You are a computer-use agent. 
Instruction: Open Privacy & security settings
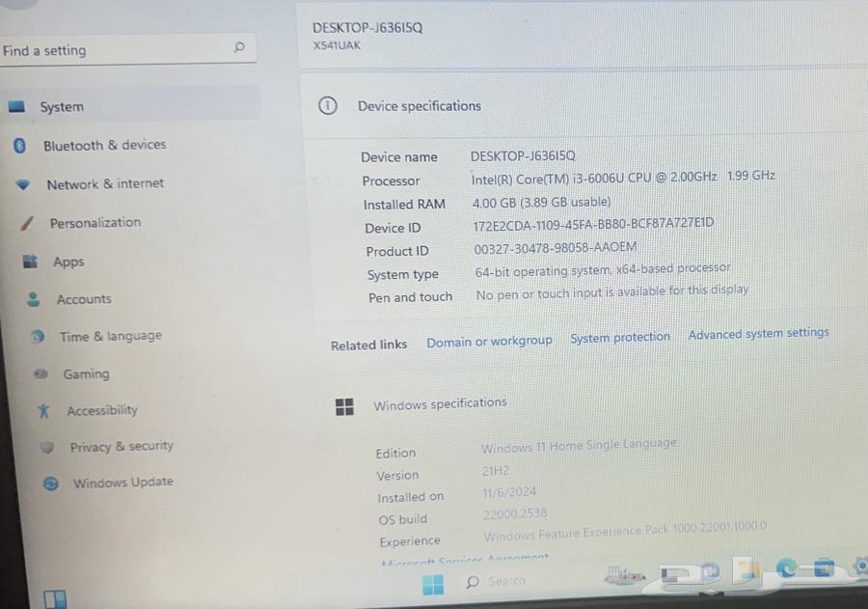tap(122, 446)
